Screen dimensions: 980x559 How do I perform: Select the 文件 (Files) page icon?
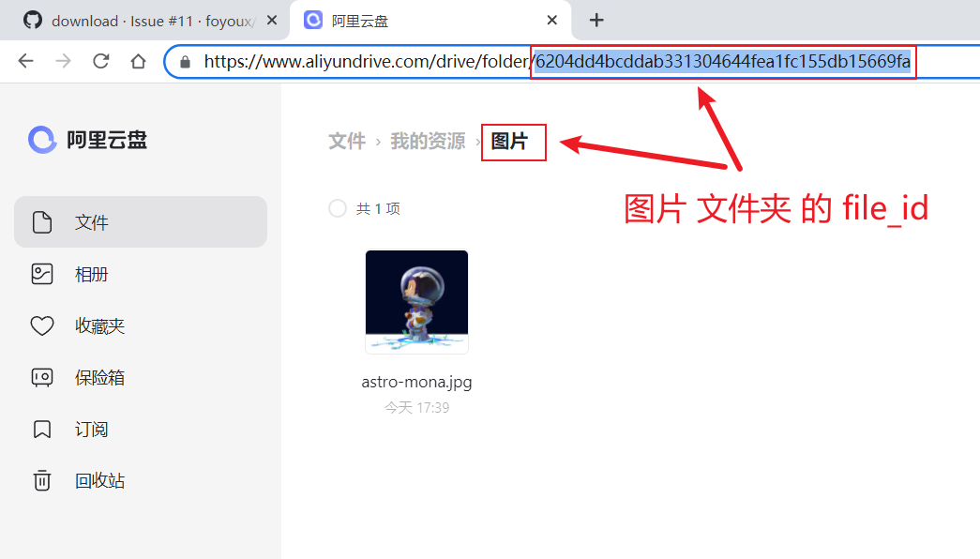[42, 222]
